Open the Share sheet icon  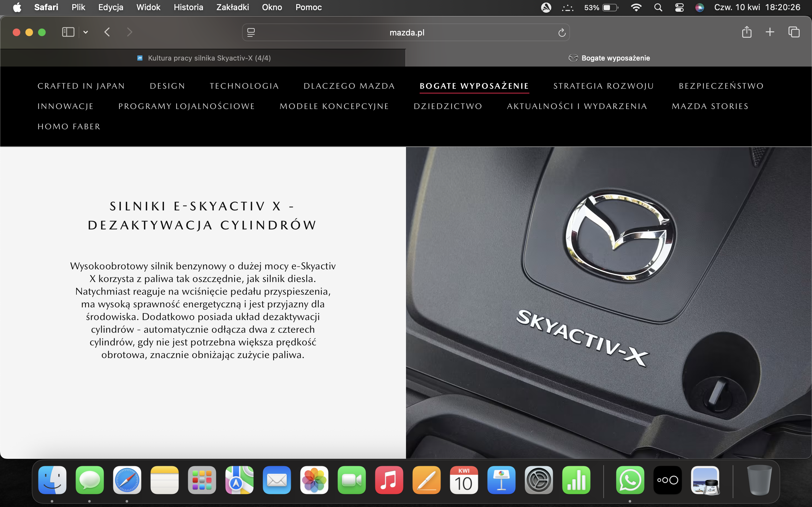click(x=747, y=32)
